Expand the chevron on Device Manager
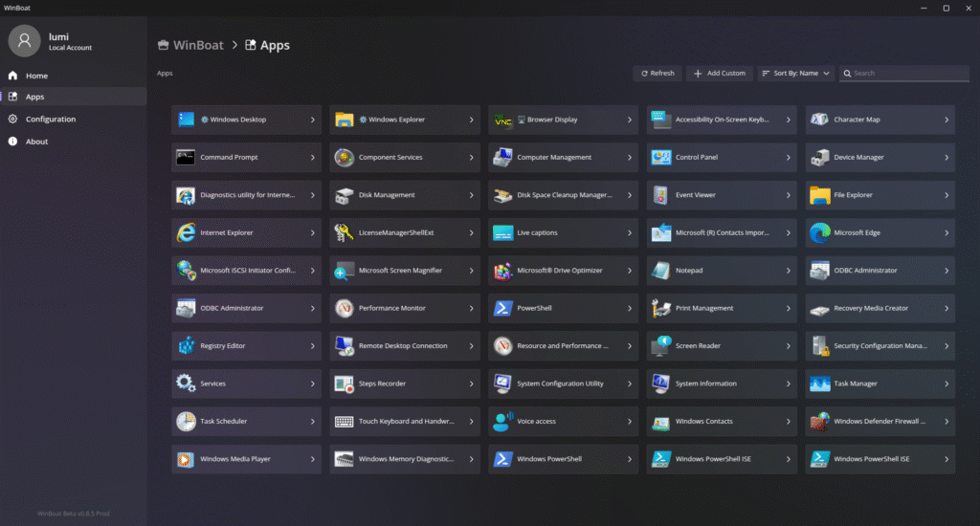Screen dimensions: 980x526 point(947,158)
